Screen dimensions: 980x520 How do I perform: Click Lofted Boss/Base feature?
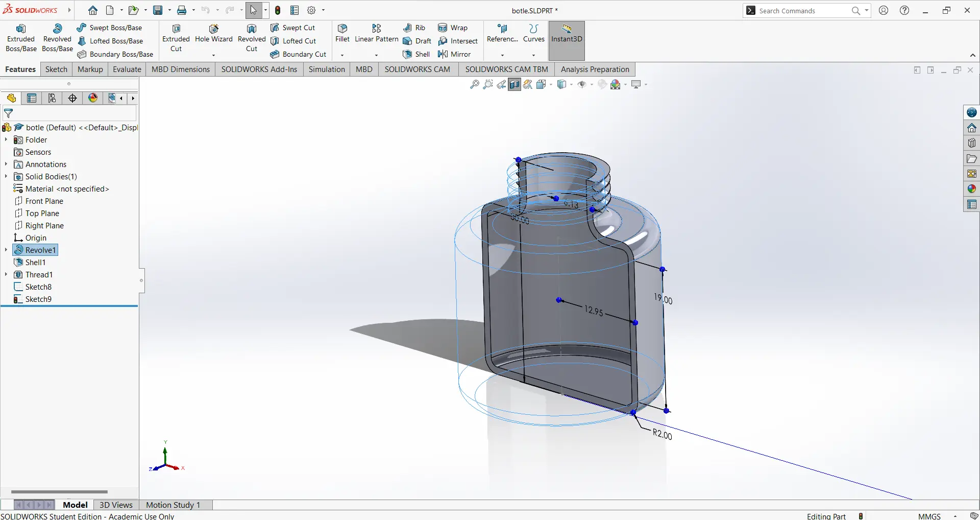(x=110, y=41)
